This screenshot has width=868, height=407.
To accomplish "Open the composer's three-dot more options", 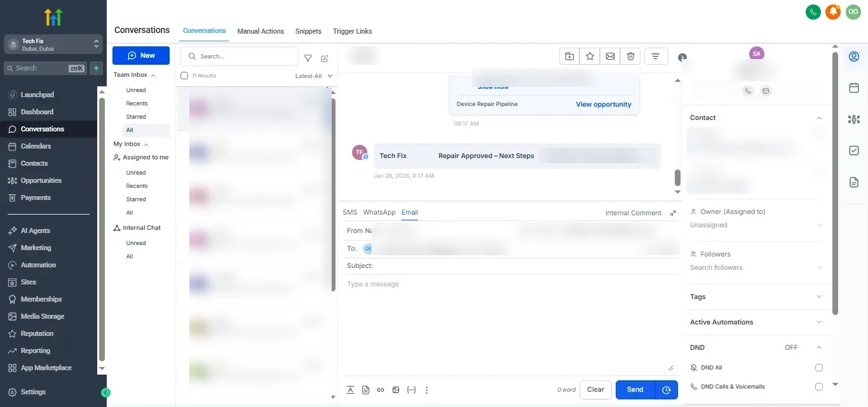I will 426,390.
